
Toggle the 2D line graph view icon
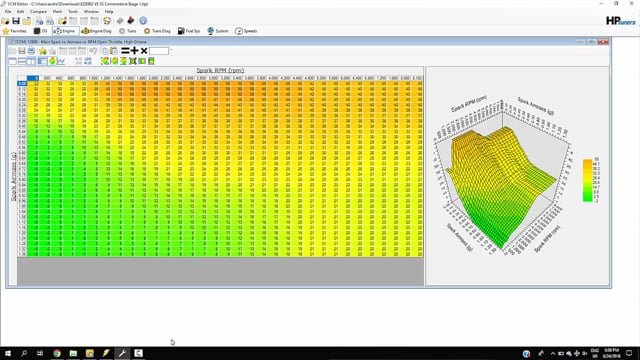pyautogui.click(x=61, y=61)
